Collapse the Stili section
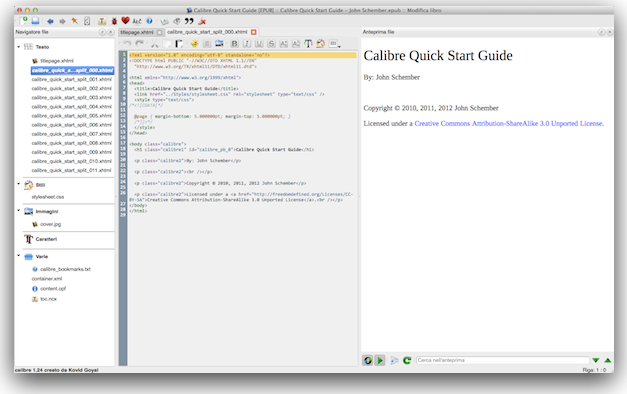The image size is (627, 394). click(x=18, y=184)
